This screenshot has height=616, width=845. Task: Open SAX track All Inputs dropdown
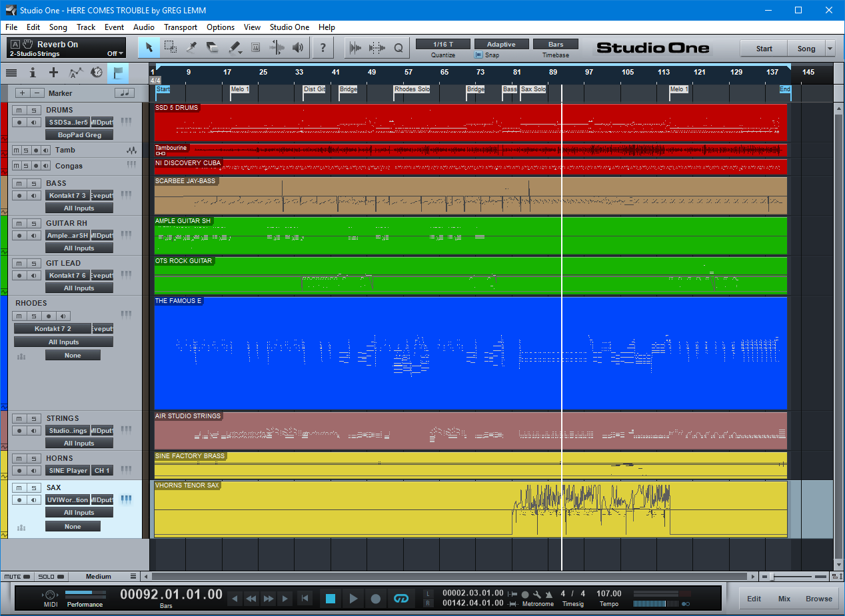point(79,513)
